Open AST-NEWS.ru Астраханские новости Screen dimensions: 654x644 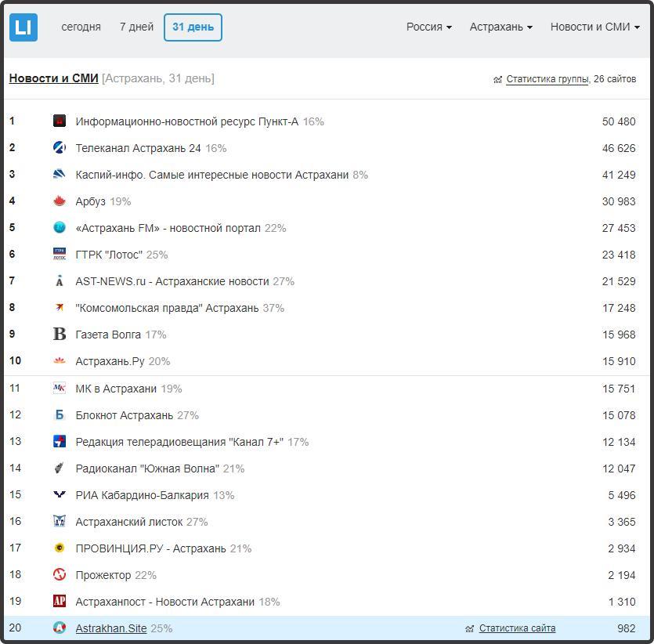tap(172, 281)
